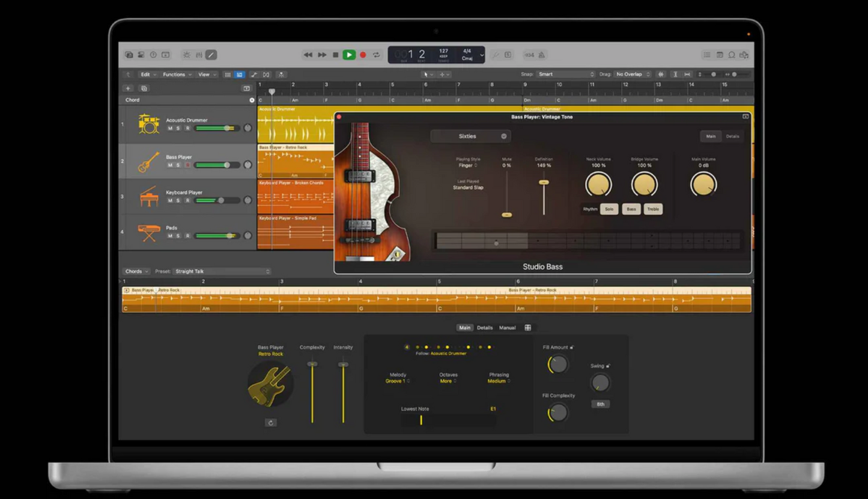Click the Main button in the plugin header
The image size is (868, 499).
click(711, 136)
